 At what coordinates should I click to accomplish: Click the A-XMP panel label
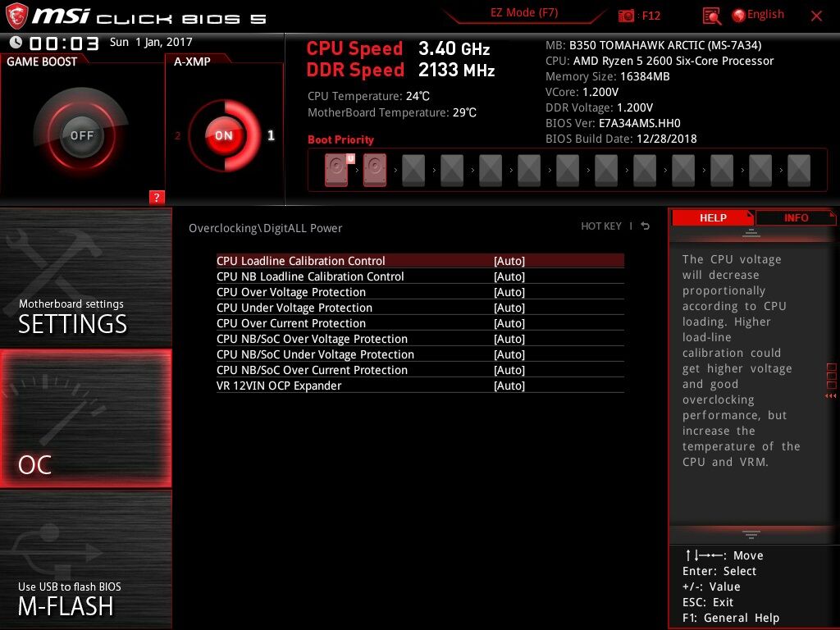pyautogui.click(x=192, y=62)
